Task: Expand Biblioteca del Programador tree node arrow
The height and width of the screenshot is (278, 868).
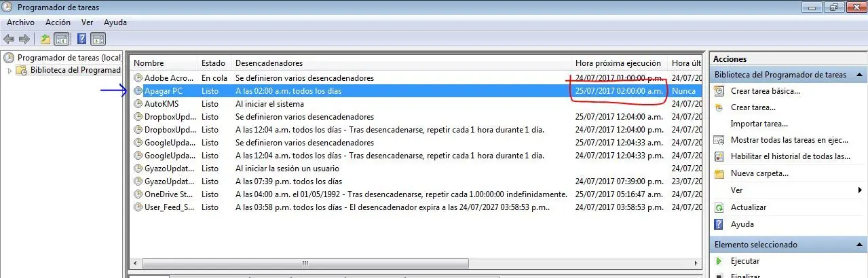Action: (x=10, y=71)
